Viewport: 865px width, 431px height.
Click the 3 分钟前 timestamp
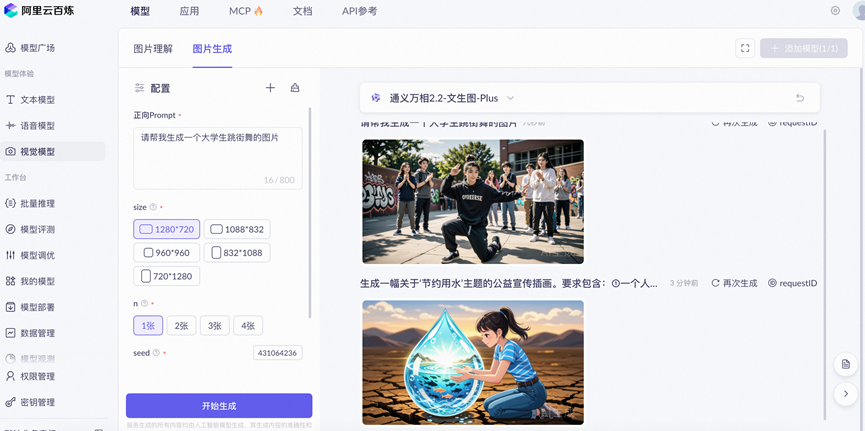pyautogui.click(x=684, y=283)
